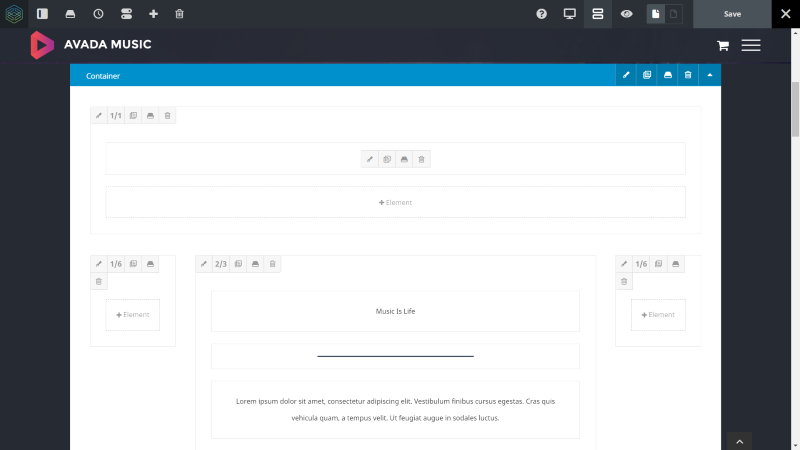The width and height of the screenshot is (800, 450).
Task: Click the plus icon to add container
Action: 154,14
